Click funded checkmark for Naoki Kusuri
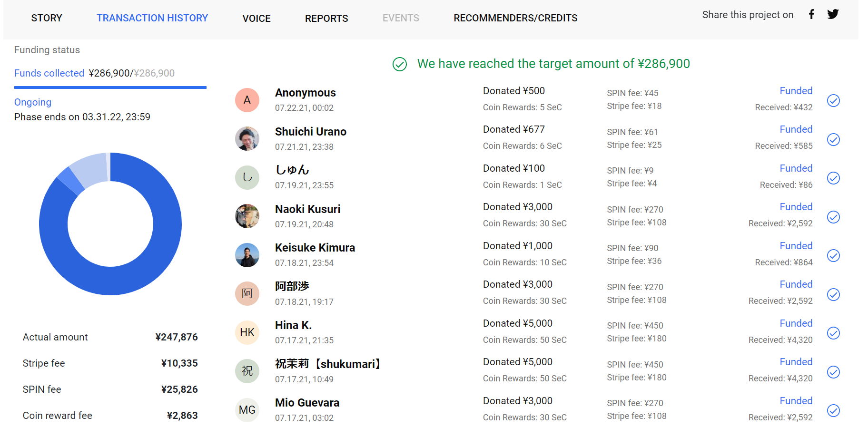This screenshot has height=427, width=868. click(x=833, y=217)
